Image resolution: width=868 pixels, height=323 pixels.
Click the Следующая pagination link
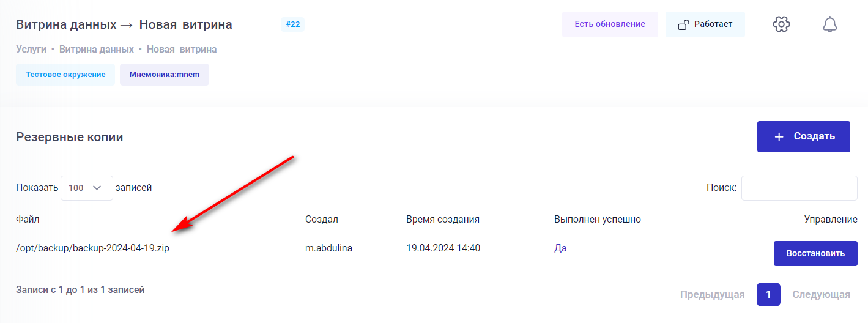[821, 295]
